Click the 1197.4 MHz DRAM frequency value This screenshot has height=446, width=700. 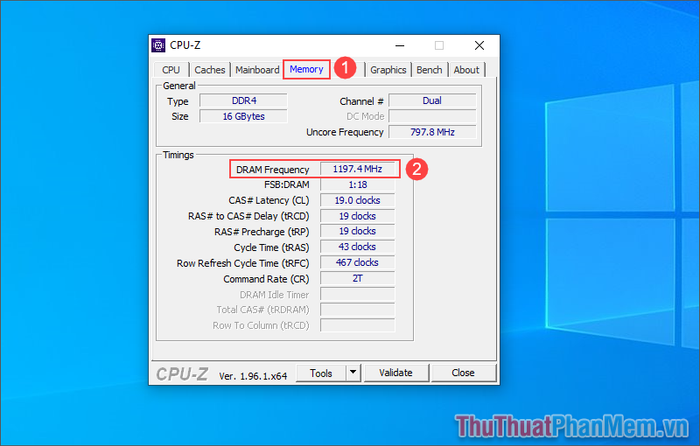(358, 169)
